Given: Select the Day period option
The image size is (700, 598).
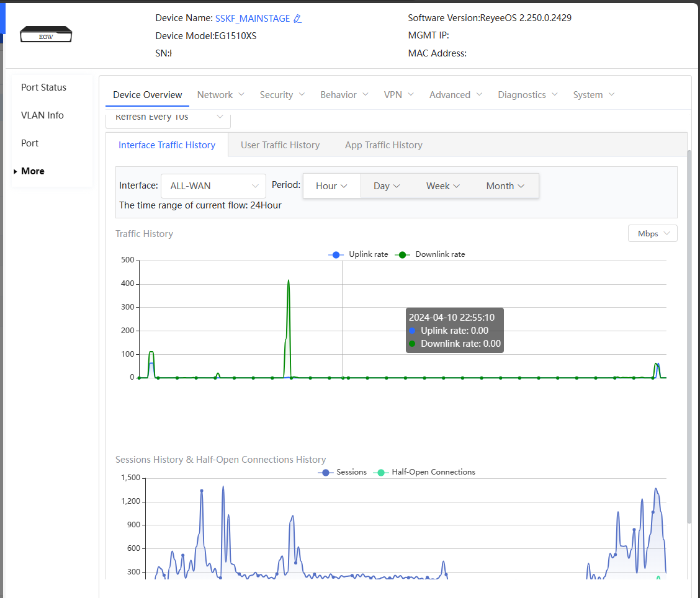Looking at the screenshot, I should click(386, 186).
